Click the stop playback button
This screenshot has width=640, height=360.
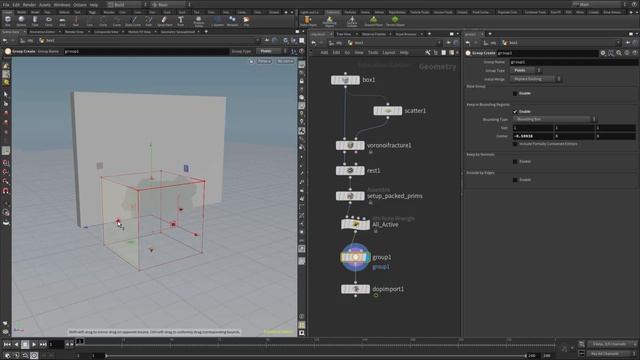(x=25, y=344)
